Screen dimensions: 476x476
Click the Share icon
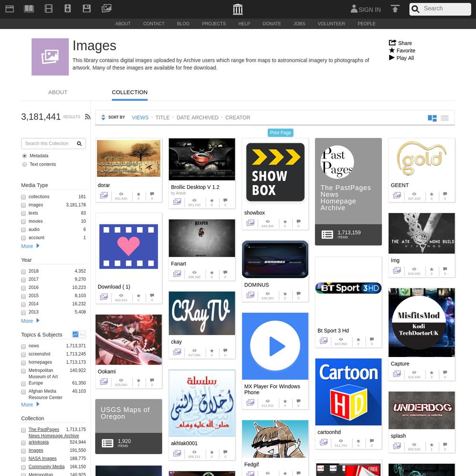tap(393, 43)
